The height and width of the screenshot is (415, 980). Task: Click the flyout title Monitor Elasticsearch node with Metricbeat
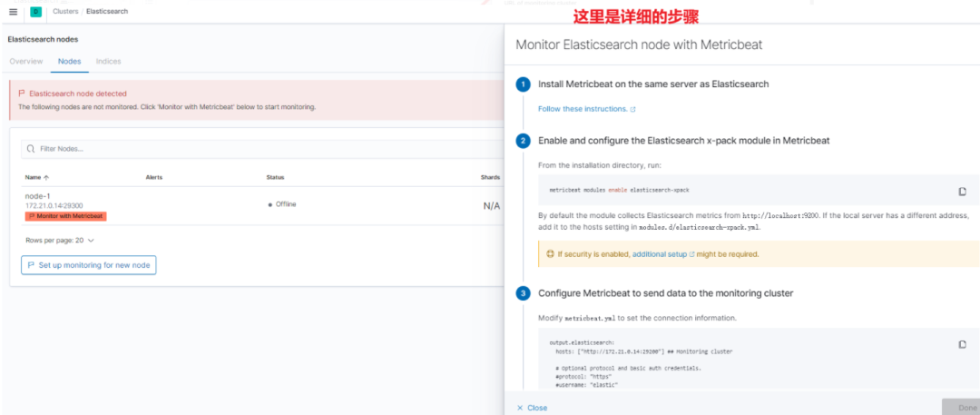click(639, 45)
